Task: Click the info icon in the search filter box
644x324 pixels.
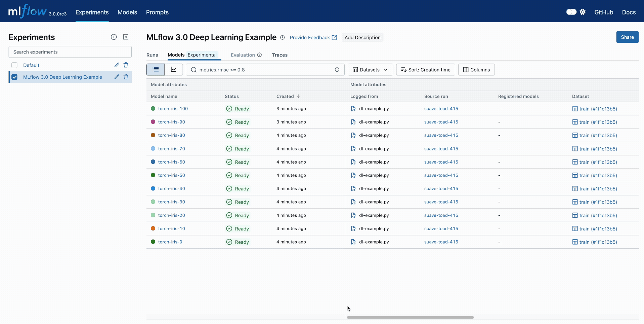Action: click(x=337, y=70)
